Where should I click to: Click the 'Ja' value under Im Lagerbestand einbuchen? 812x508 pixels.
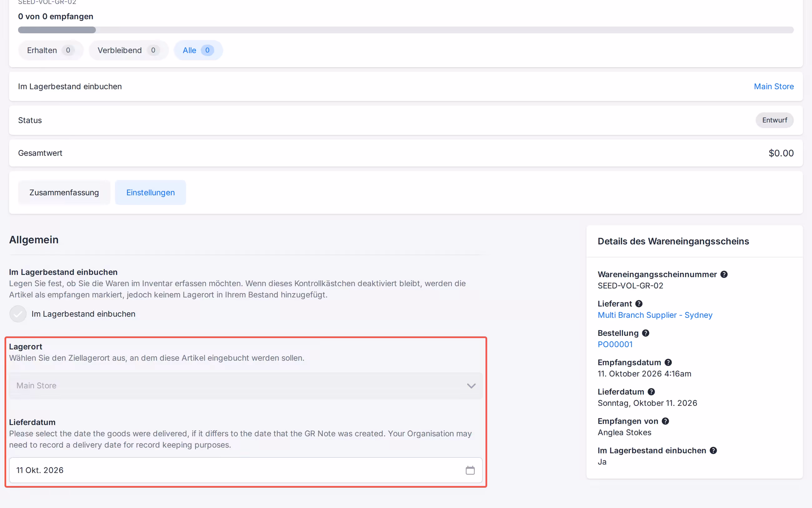(602, 462)
